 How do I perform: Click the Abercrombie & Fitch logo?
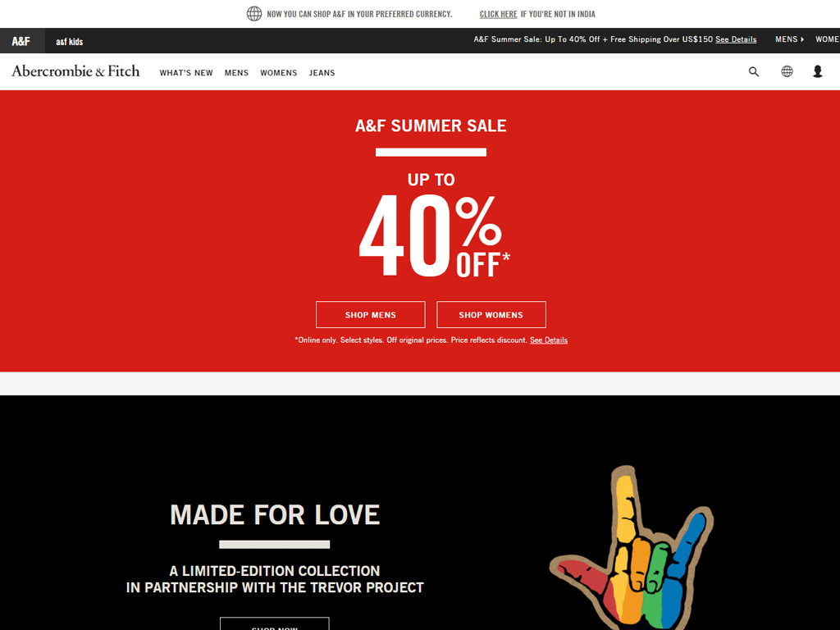tap(75, 71)
